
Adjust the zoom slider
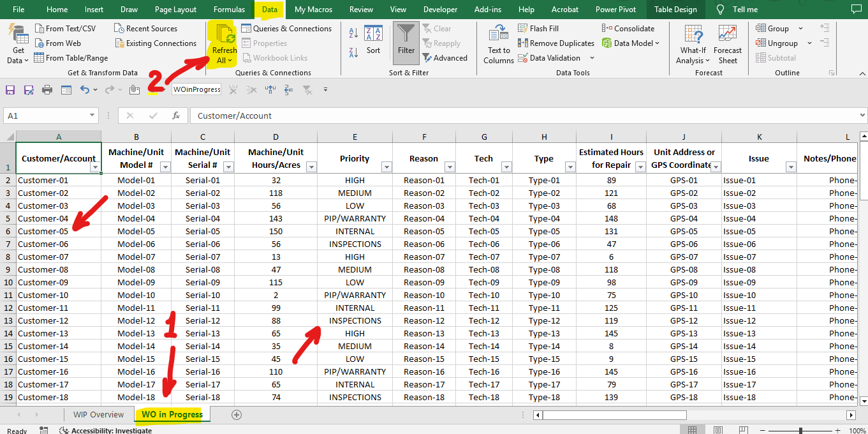pos(800,429)
